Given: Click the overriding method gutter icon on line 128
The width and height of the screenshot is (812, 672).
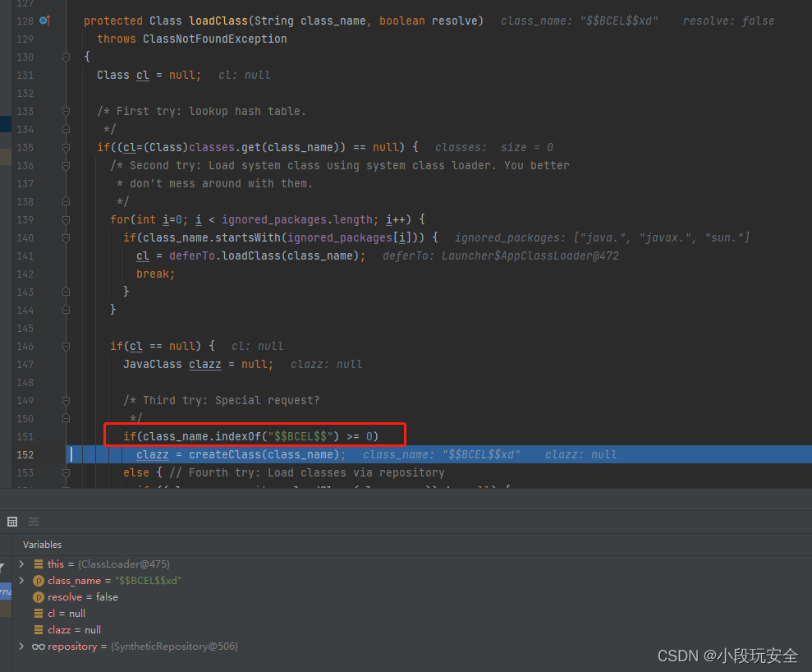Looking at the screenshot, I should coord(45,21).
